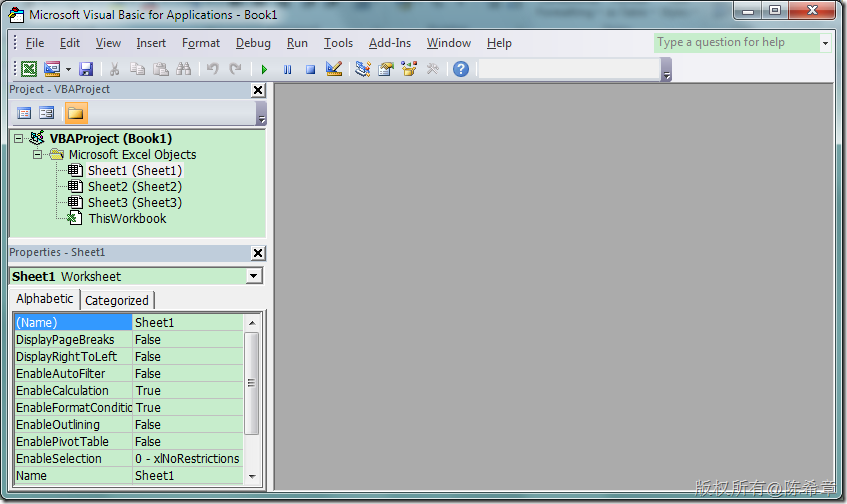847x504 pixels.
Task: Open the Project Explorer toolbar icon
Action: tap(362, 69)
